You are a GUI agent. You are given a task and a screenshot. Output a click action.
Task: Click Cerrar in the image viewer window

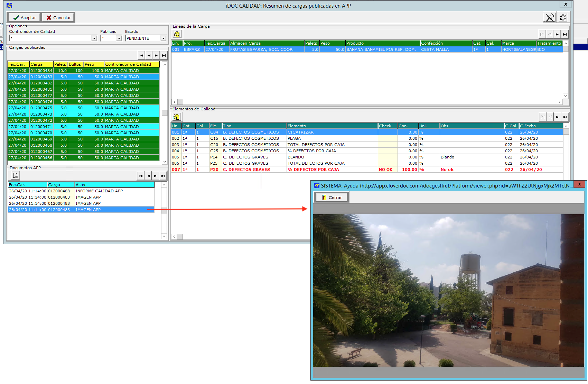pos(332,198)
